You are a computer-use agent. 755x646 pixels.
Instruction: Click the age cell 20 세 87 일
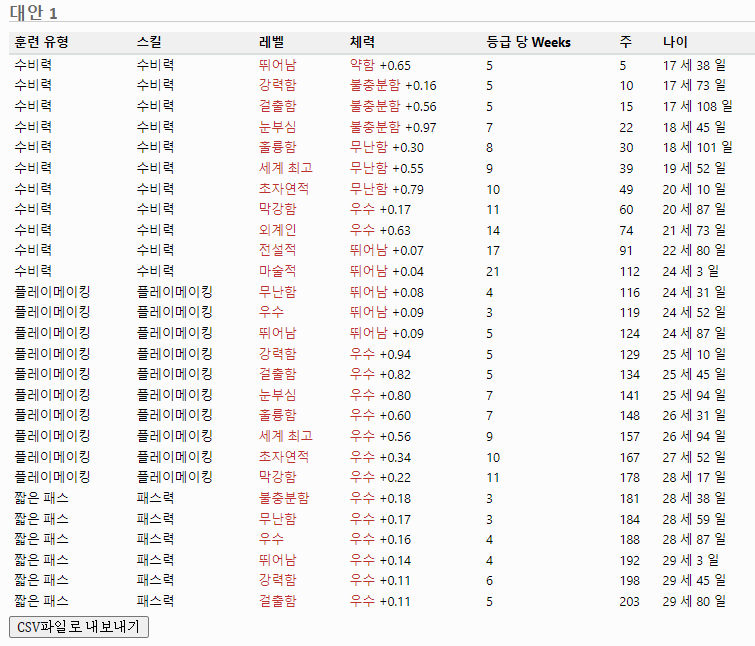coord(694,209)
